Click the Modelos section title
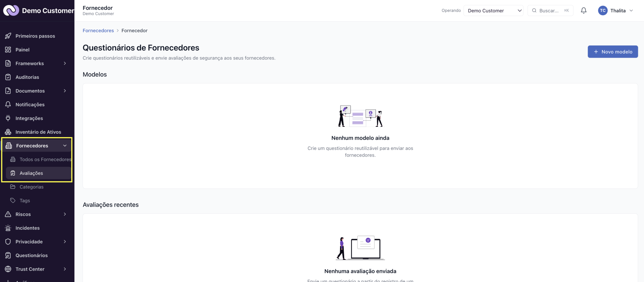The width and height of the screenshot is (644, 282). (x=95, y=74)
